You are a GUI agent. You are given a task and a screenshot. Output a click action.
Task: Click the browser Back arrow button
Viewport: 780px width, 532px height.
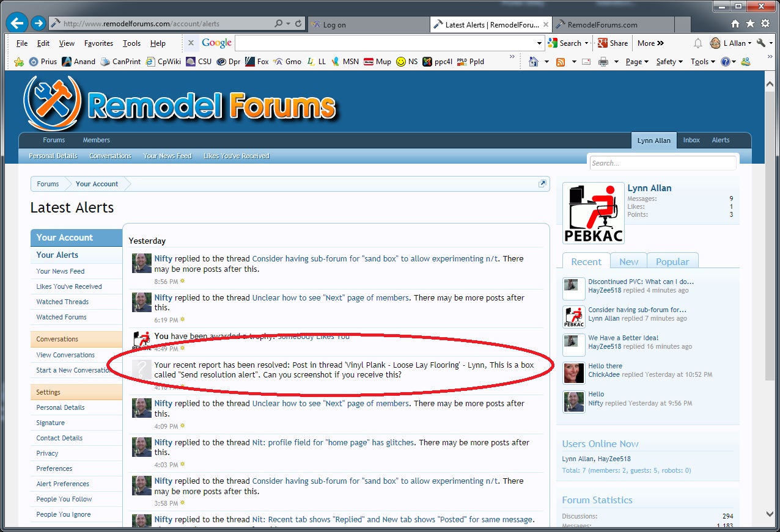[18, 24]
